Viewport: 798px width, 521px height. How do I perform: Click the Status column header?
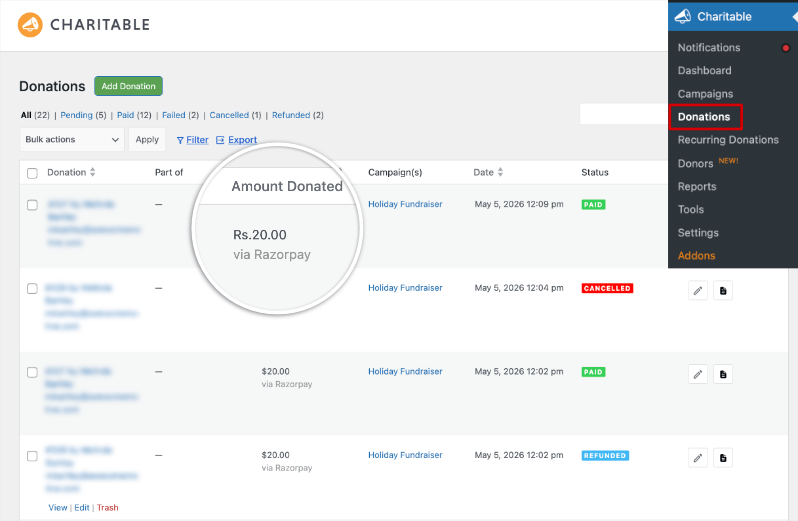(594, 172)
